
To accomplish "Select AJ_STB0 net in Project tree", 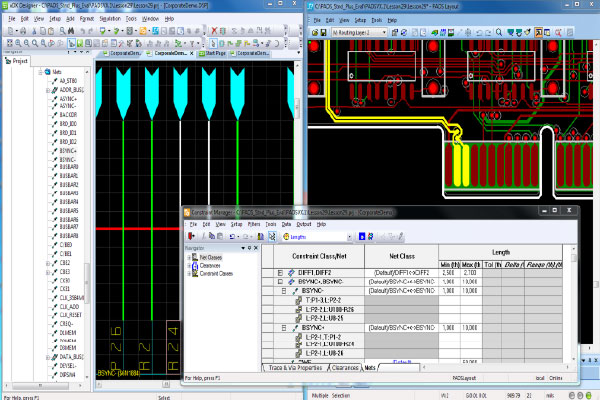I will point(68,81).
